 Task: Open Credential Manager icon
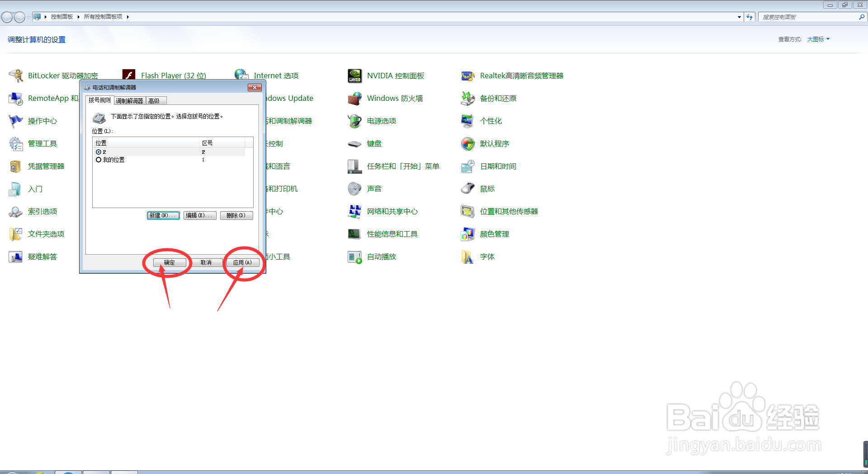(x=16, y=166)
